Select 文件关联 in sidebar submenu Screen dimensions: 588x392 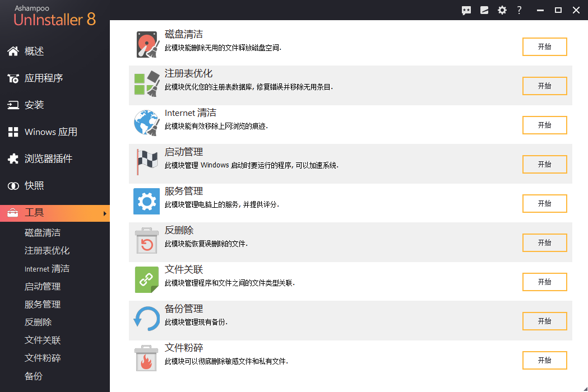click(x=43, y=340)
